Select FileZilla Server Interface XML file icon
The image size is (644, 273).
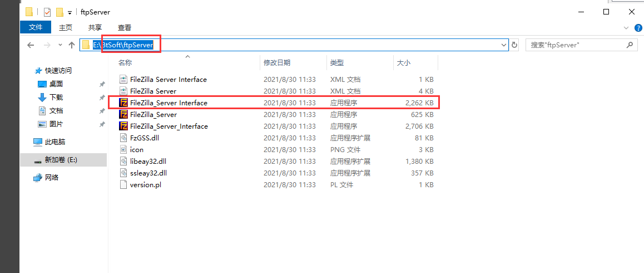(x=123, y=79)
